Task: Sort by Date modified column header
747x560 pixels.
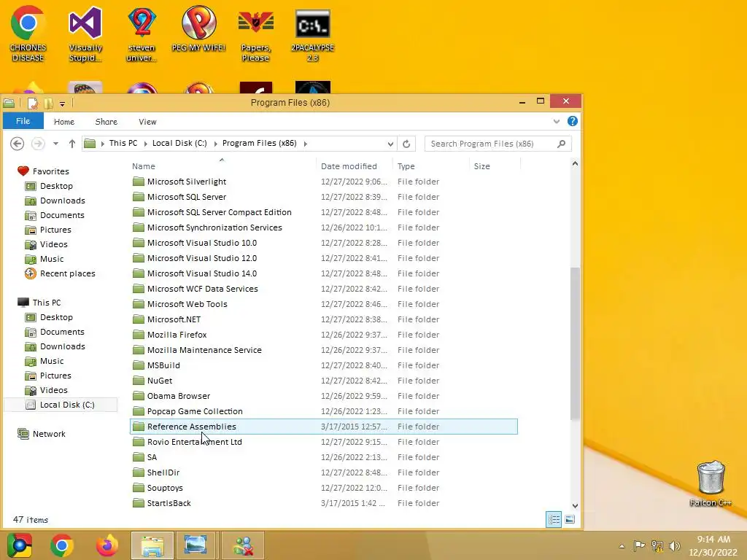Action: [354, 166]
